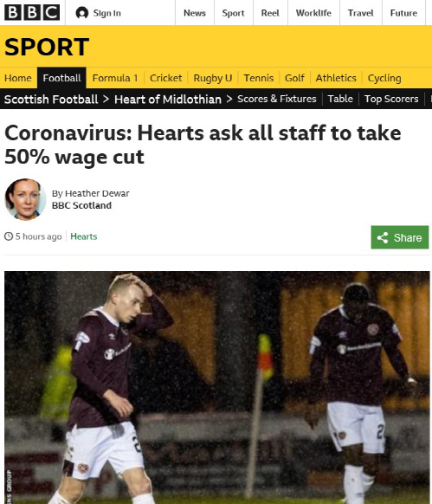Click the clock icon beside 5 hours ago

tap(9, 236)
